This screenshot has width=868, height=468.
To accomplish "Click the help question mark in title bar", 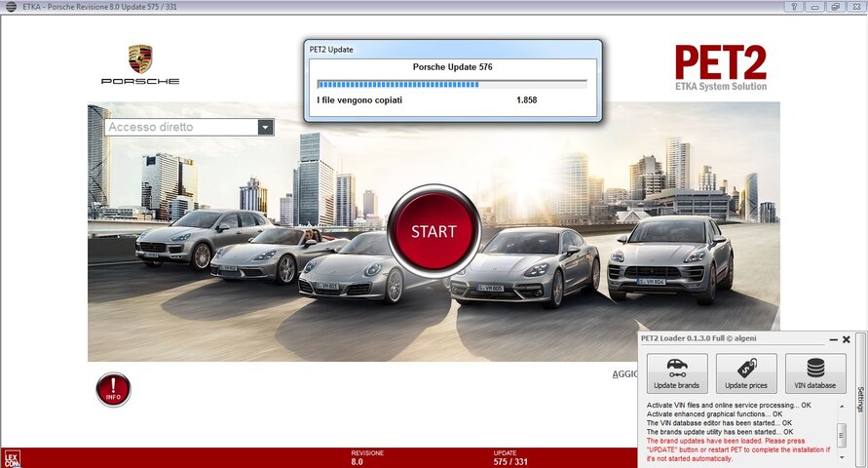I will point(794,7).
